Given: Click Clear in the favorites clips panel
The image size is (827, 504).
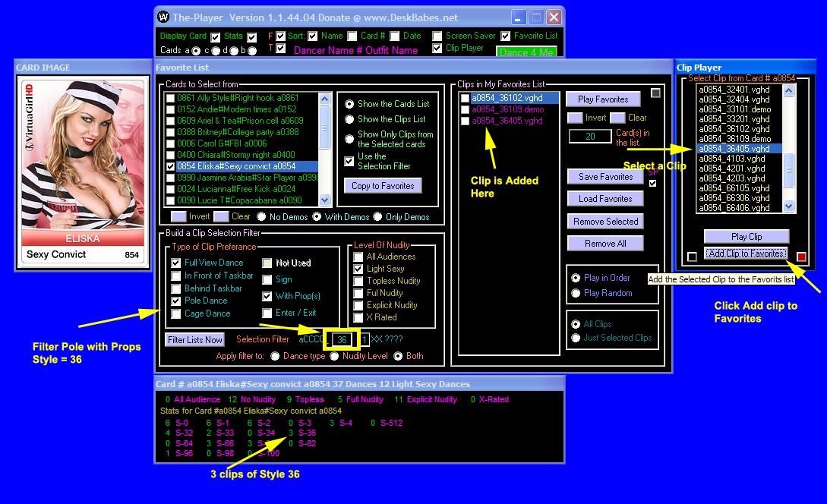Looking at the screenshot, I should click(617, 118).
